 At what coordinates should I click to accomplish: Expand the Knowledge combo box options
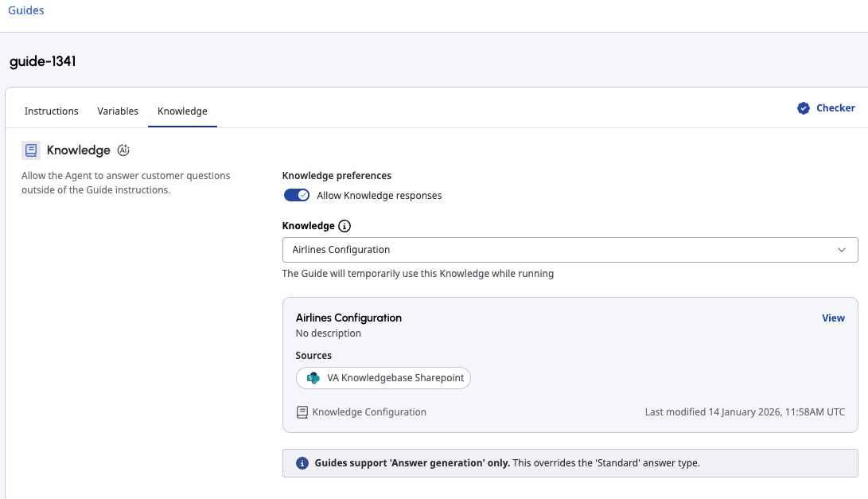[570, 249]
